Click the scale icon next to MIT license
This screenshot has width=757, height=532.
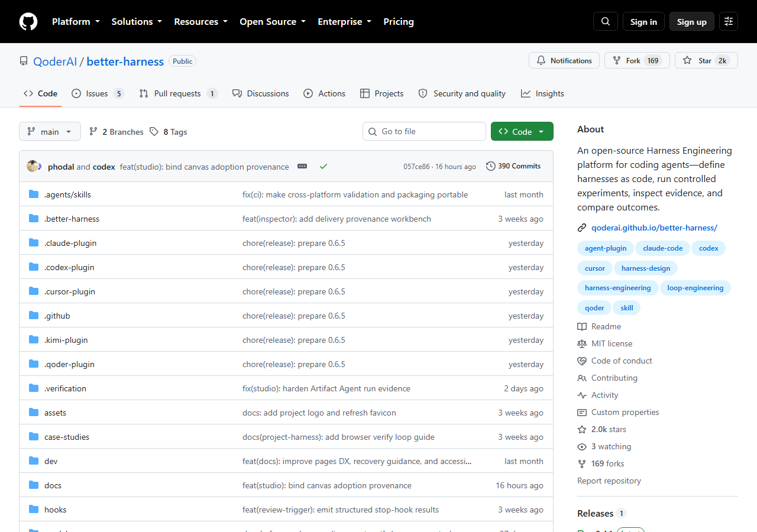pyautogui.click(x=582, y=343)
